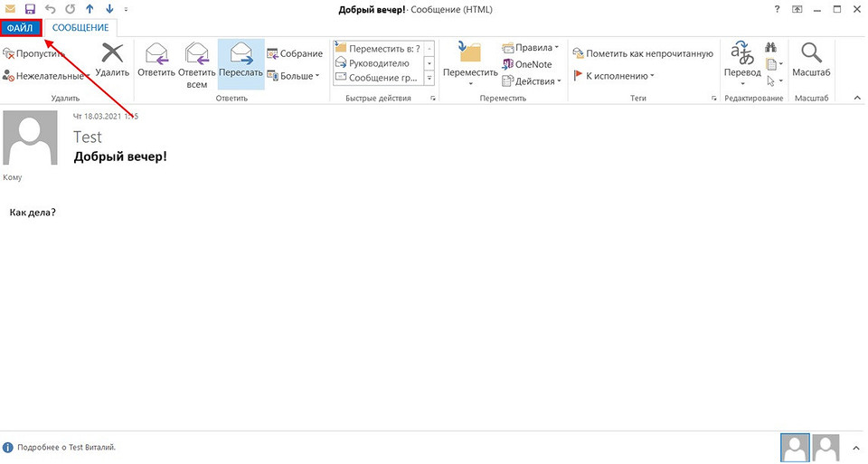Click the message body text Как дела?

33,212
